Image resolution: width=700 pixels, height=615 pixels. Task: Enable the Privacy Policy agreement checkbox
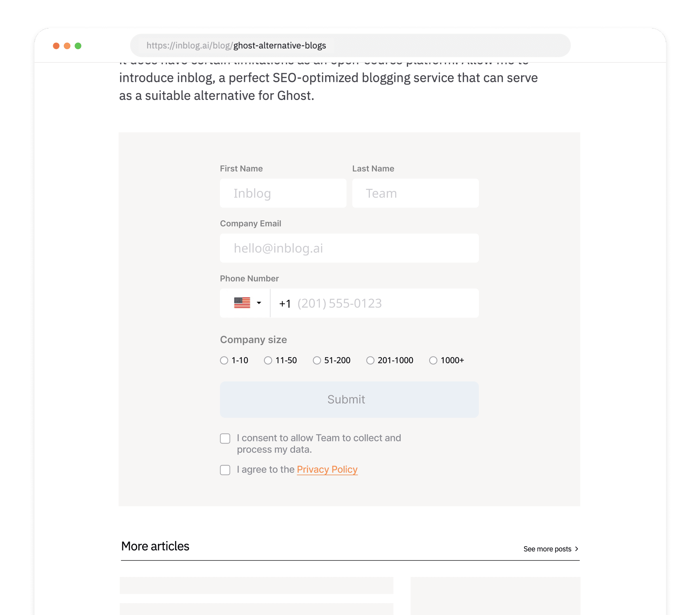[225, 470]
